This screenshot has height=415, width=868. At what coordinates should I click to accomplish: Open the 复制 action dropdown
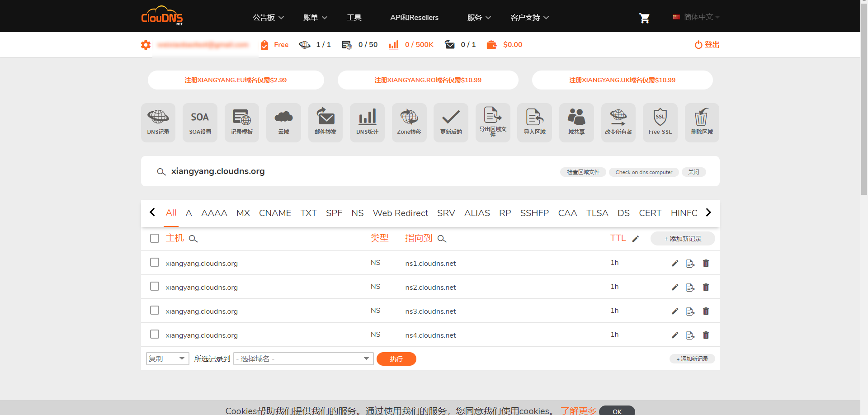click(167, 358)
